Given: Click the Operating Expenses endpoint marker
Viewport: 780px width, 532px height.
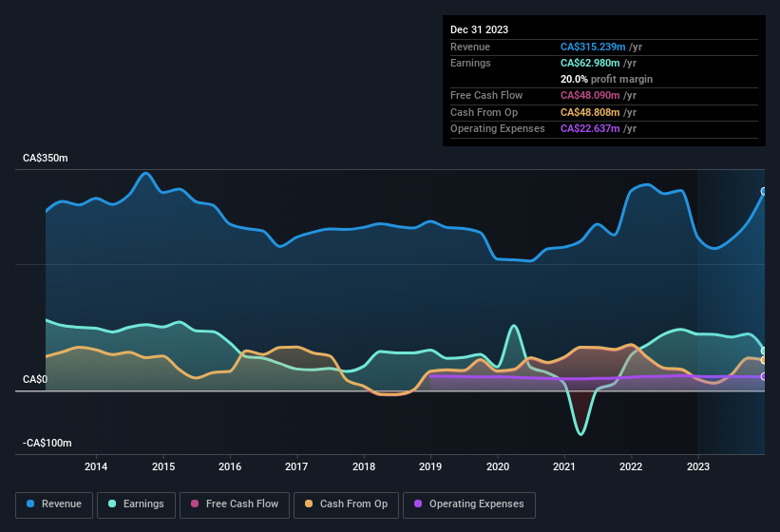Looking at the screenshot, I should (764, 376).
